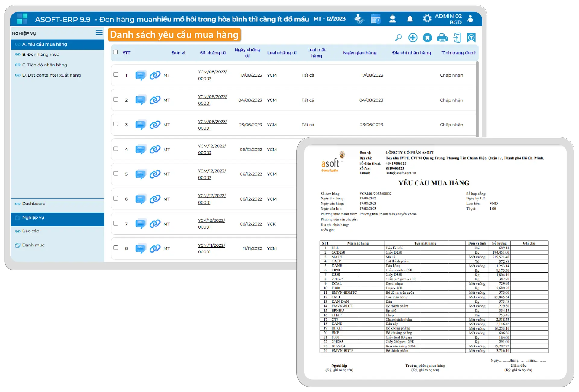Open comment icon for row 1
This screenshot has width=579, height=392.
tap(141, 75)
